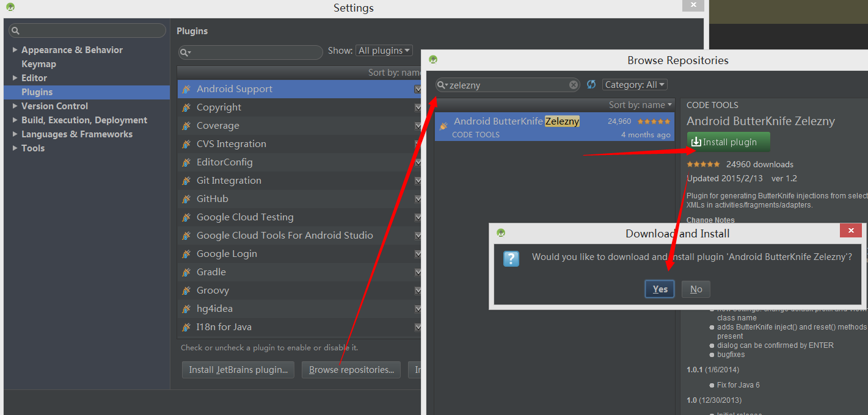Image resolution: width=868 pixels, height=415 pixels.
Task: Click the Google Cloud Testing plugin icon
Action: tap(186, 217)
